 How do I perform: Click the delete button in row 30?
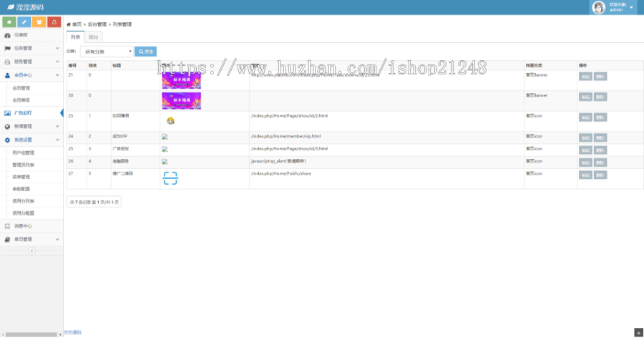click(600, 97)
